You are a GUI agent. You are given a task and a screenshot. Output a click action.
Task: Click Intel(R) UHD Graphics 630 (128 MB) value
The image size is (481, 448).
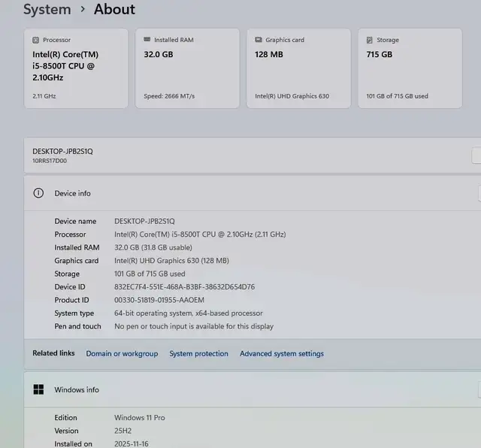pyautogui.click(x=171, y=261)
